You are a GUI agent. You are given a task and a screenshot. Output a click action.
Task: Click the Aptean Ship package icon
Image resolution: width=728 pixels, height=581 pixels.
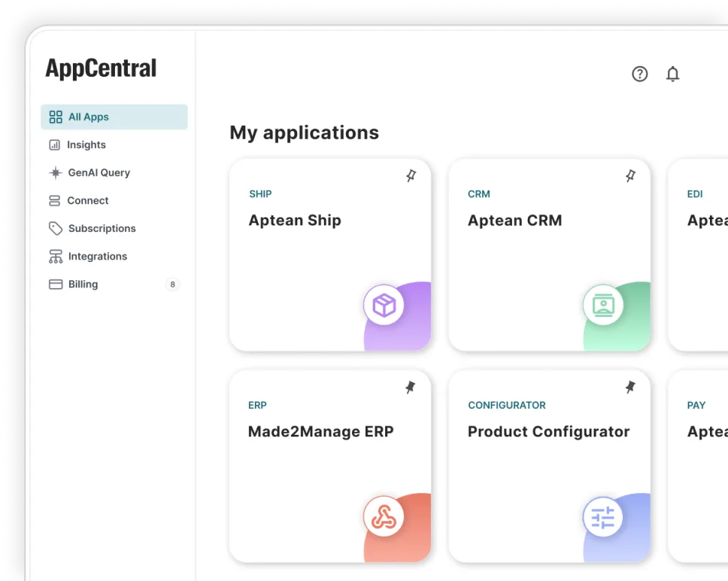[x=384, y=305]
